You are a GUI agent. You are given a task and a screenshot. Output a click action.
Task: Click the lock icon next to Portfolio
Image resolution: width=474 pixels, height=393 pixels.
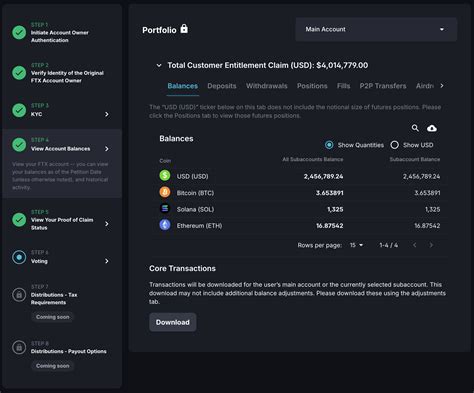(184, 29)
